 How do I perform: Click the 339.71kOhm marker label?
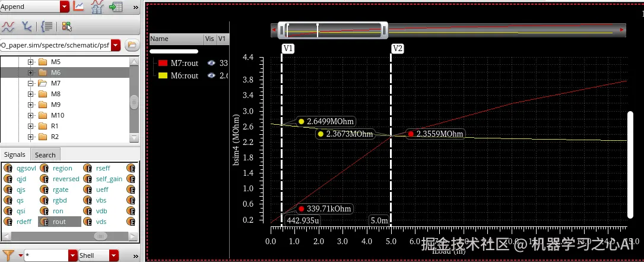[325, 209]
